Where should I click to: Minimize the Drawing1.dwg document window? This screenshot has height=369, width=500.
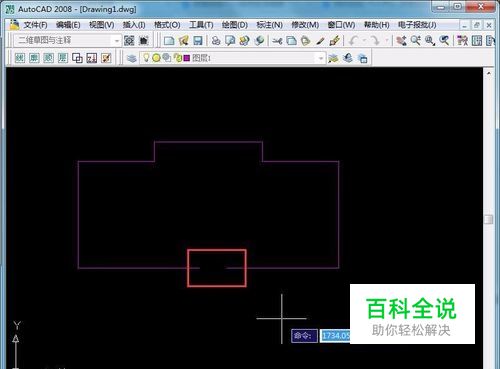click(465, 25)
